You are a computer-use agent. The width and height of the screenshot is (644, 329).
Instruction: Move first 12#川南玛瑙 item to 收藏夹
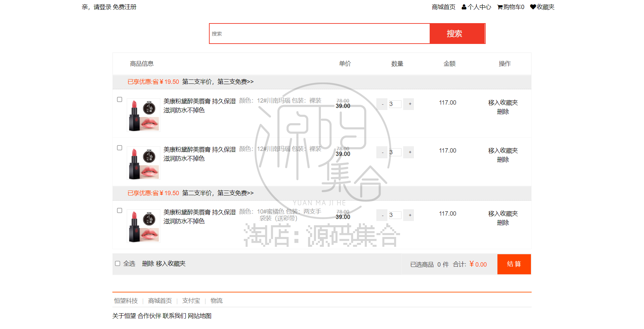(x=503, y=103)
